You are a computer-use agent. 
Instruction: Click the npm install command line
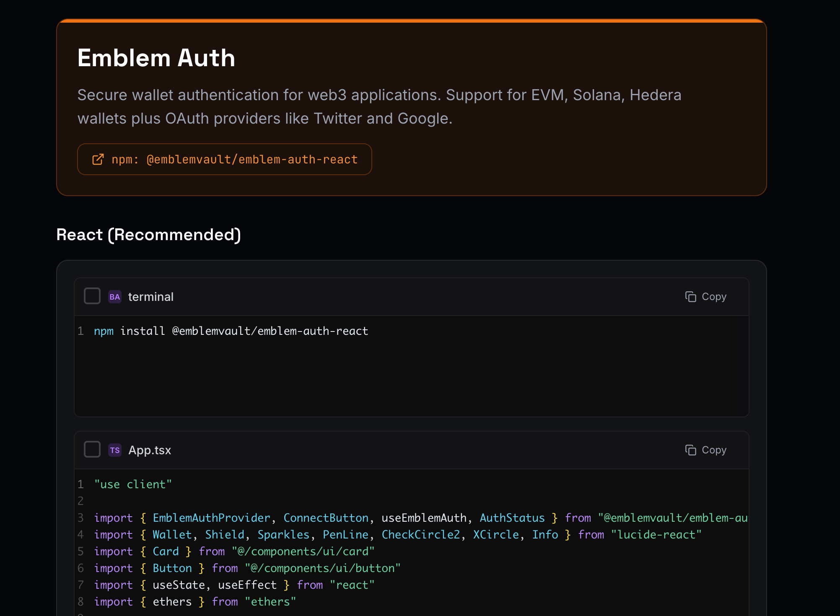(231, 331)
